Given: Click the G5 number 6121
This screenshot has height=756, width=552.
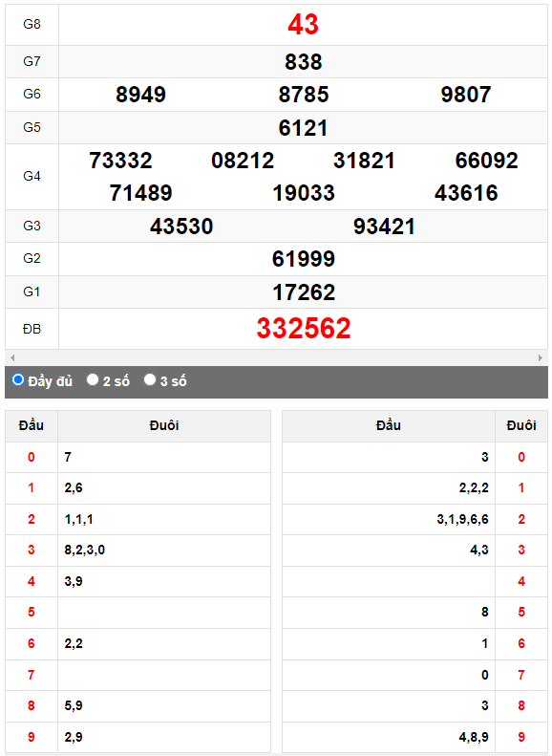Looking at the screenshot, I should tap(303, 128).
